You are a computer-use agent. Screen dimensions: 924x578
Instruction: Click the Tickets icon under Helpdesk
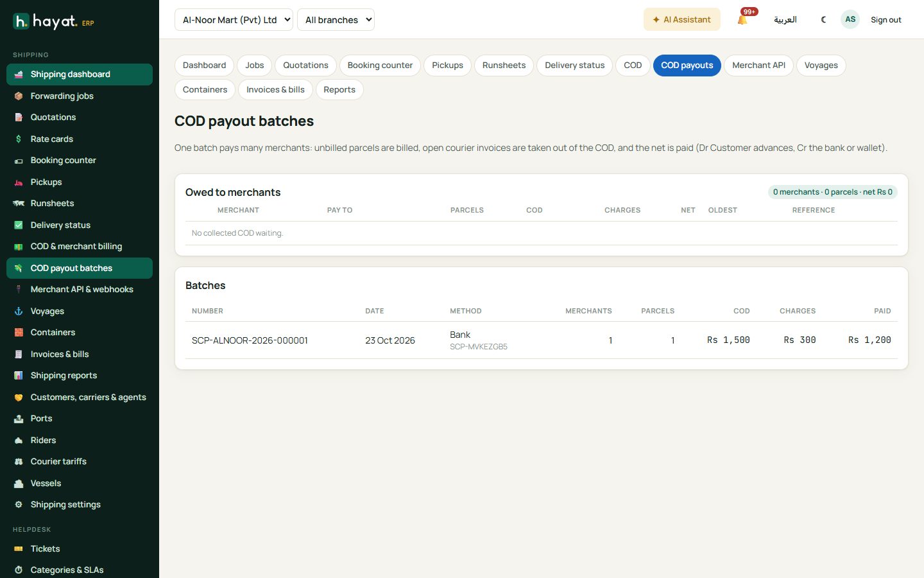tap(19, 548)
